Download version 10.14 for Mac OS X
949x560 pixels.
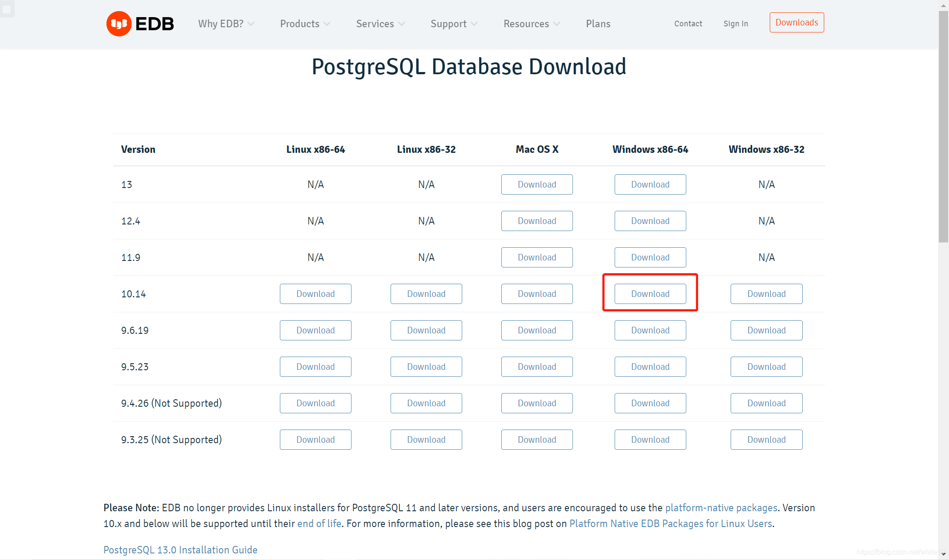click(537, 294)
